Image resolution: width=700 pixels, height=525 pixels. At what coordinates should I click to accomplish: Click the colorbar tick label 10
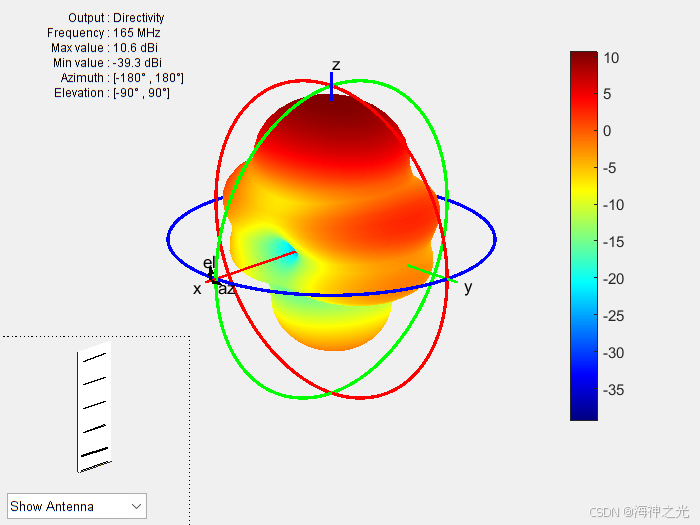coord(611,58)
